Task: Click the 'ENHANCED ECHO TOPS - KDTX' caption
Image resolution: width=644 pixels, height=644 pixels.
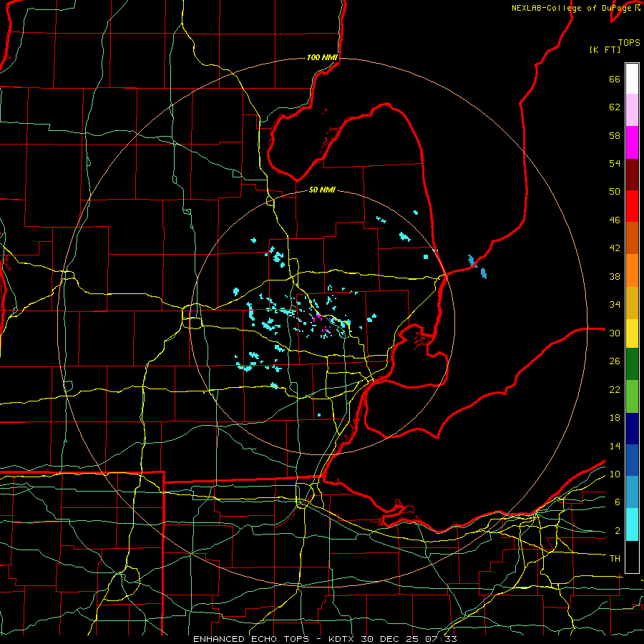Action: (x=275, y=639)
